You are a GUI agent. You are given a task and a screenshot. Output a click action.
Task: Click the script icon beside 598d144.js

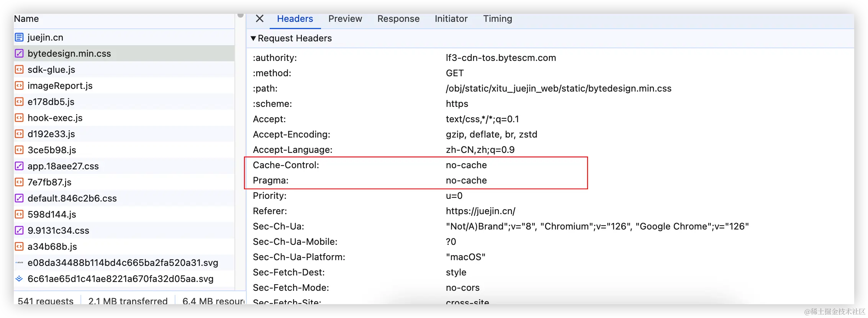click(x=19, y=214)
